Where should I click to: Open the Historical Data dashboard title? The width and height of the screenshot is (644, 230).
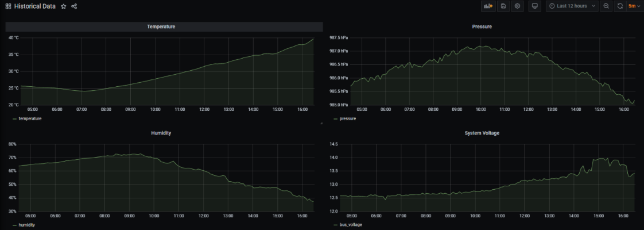35,6
